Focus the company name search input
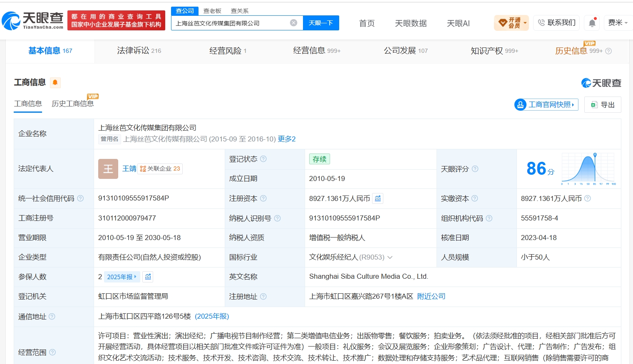Image resolution: width=633 pixels, height=364 pixels. point(231,23)
